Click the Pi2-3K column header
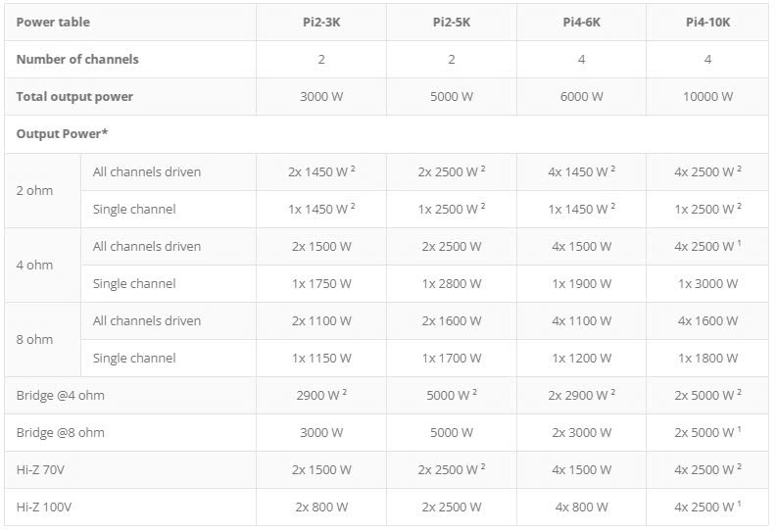This screenshot has width=777, height=532. 321,22
